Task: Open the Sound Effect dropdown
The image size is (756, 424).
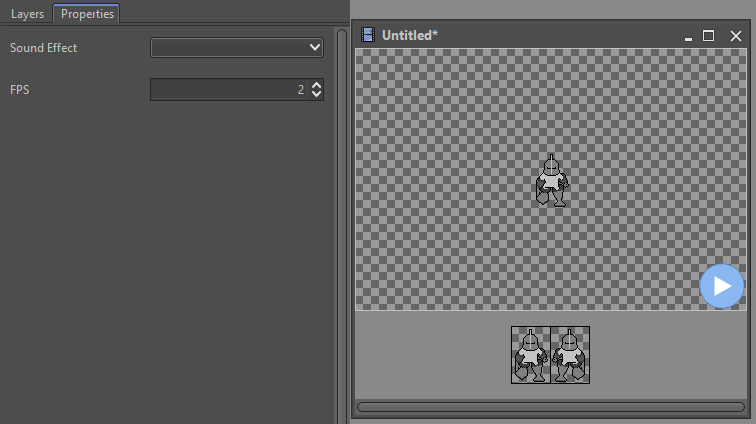Action: [237, 48]
